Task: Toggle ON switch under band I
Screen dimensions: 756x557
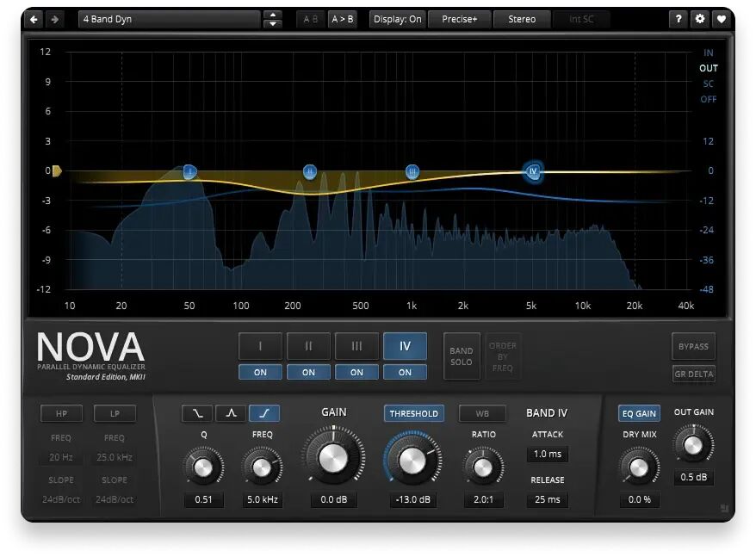Action: 260,372
